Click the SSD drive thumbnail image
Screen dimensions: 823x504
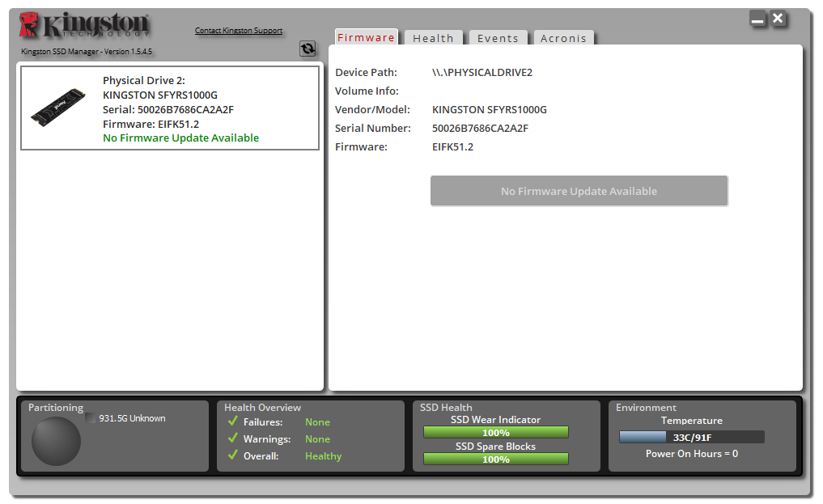point(58,107)
